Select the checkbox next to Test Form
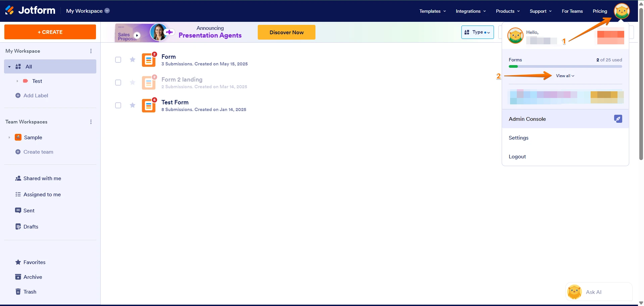Viewport: 644px width, 306px height. coord(118,105)
